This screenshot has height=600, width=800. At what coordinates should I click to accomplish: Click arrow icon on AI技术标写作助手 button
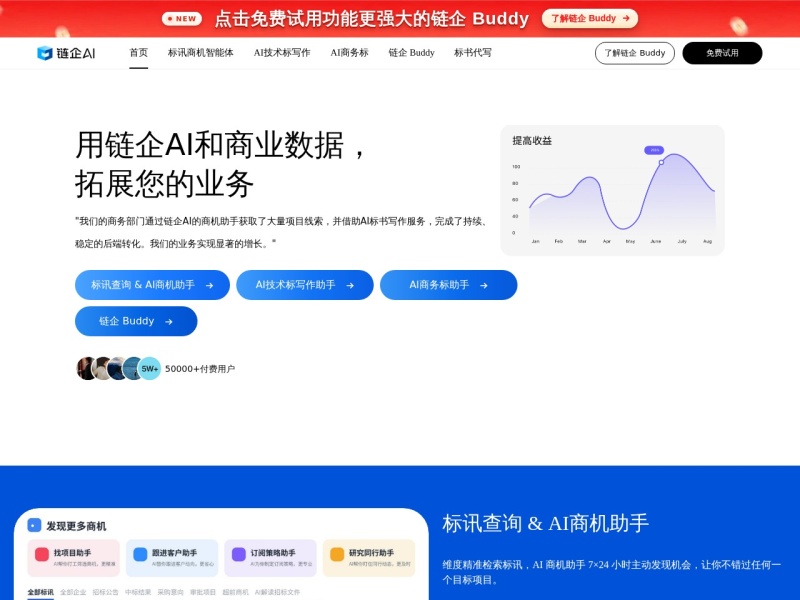click(350, 286)
